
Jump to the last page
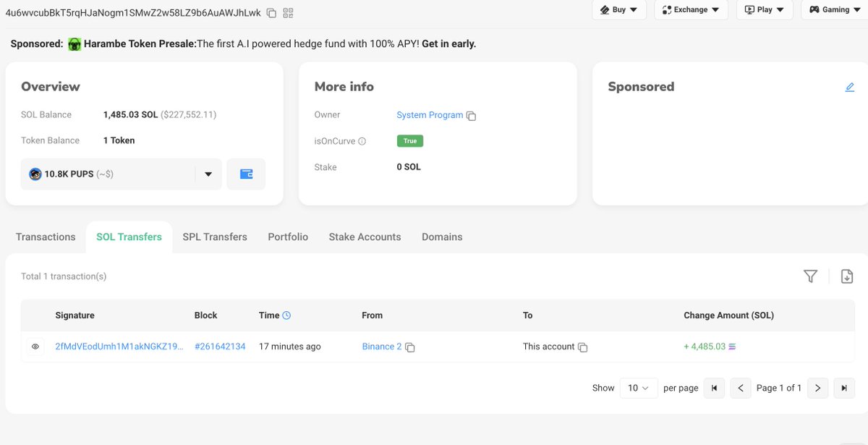(x=844, y=388)
